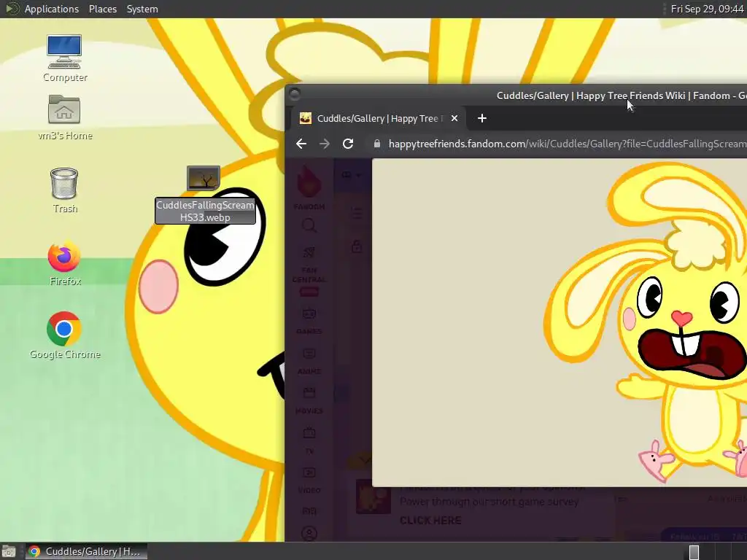Close the Cuddles/Gallery tab
The width and height of the screenshot is (747, 560).
pos(454,118)
